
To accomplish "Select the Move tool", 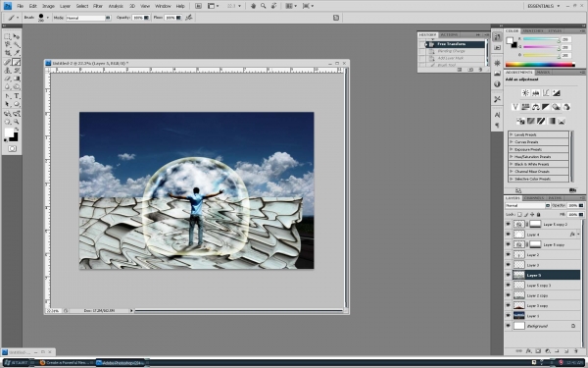I will click(x=16, y=37).
